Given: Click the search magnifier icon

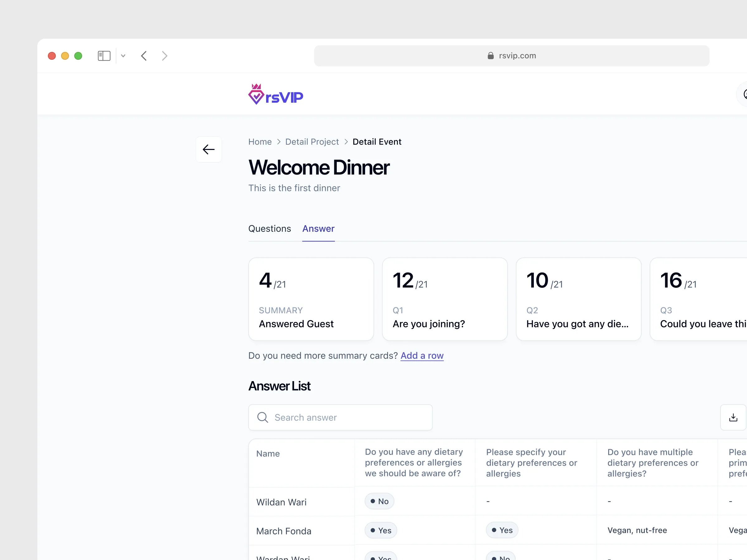Looking at the screenshot, I should tap(262, 417).
